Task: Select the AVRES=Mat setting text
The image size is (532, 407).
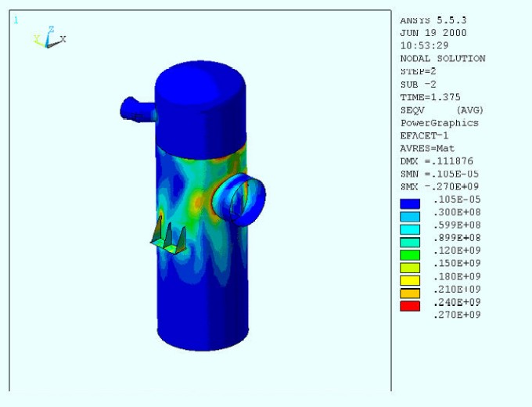Action: [427, 149]
